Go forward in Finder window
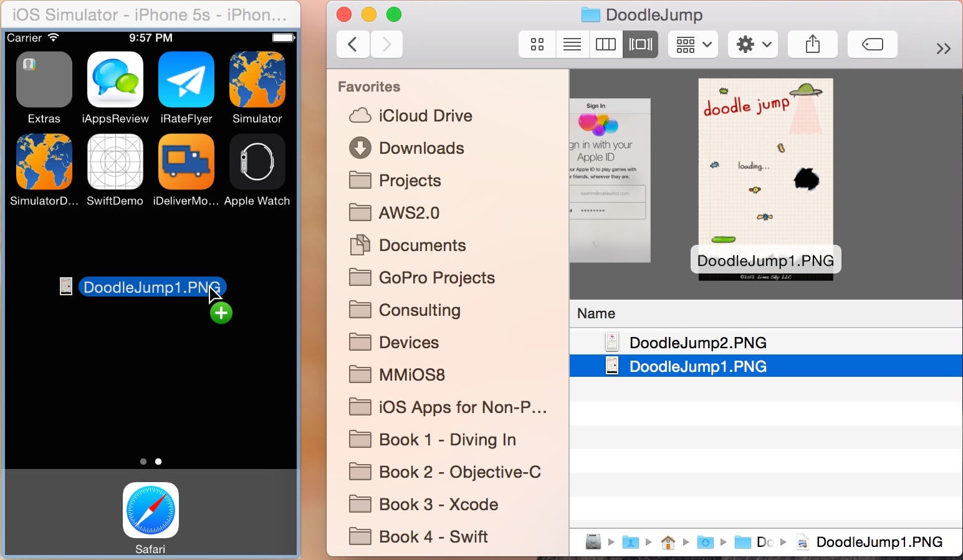 click(x=386, y=44)
